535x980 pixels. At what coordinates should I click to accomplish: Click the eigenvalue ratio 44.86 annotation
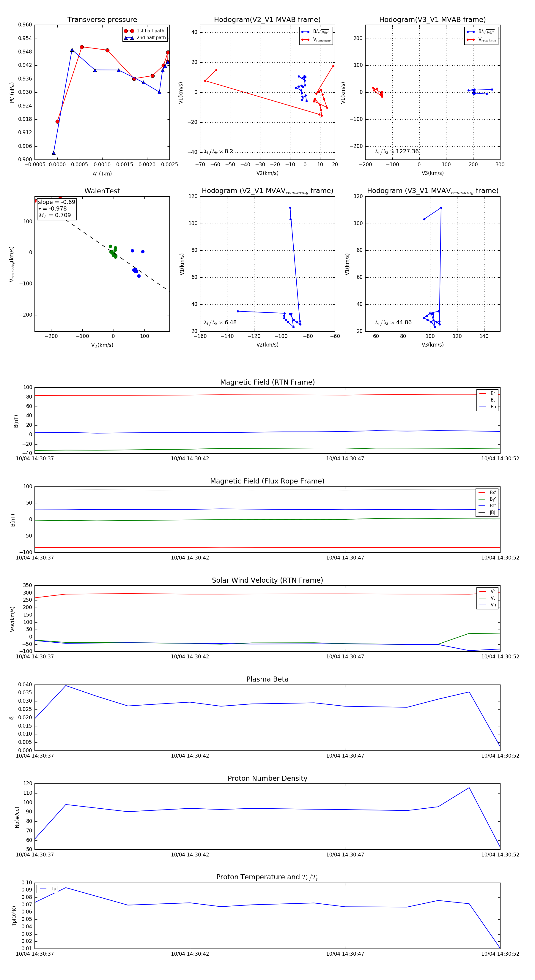coord(393,323)
